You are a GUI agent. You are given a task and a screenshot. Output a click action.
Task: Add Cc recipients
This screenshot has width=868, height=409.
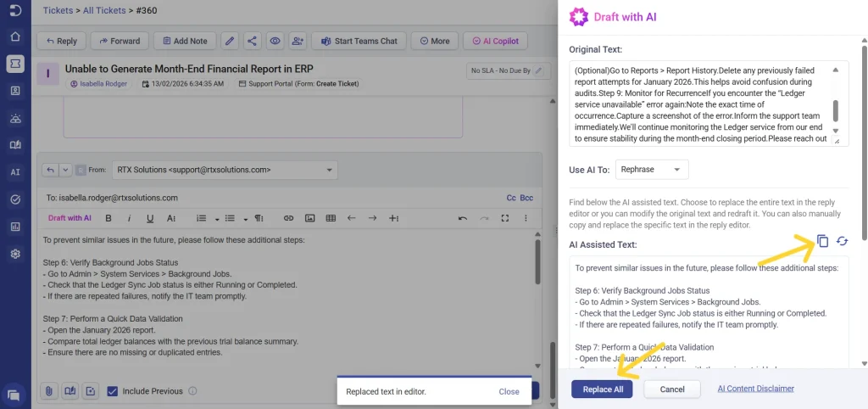point(511,198)
